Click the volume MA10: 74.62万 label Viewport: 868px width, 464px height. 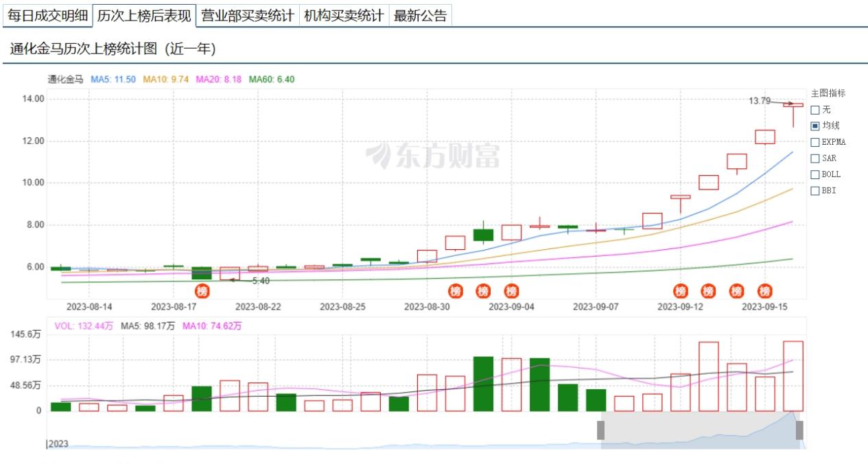[212, 326]
